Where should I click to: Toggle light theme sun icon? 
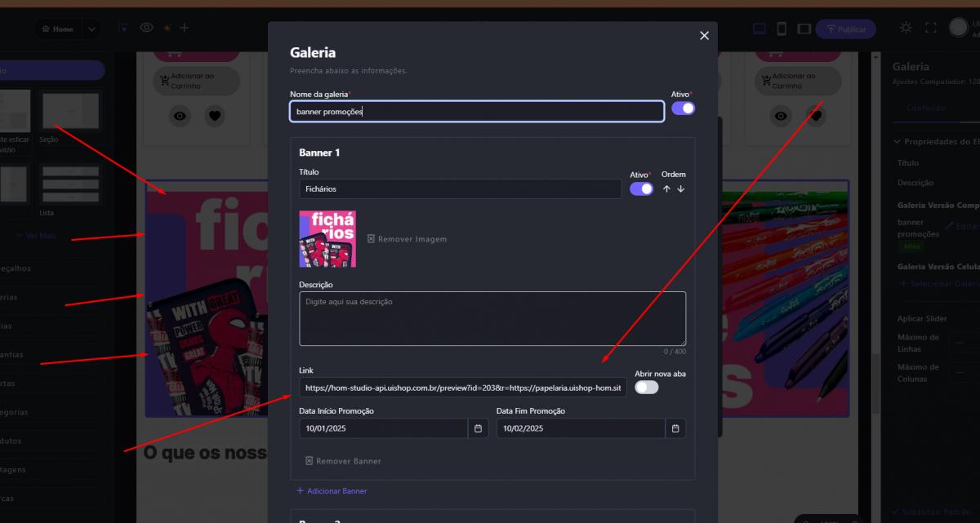point(906,28)
